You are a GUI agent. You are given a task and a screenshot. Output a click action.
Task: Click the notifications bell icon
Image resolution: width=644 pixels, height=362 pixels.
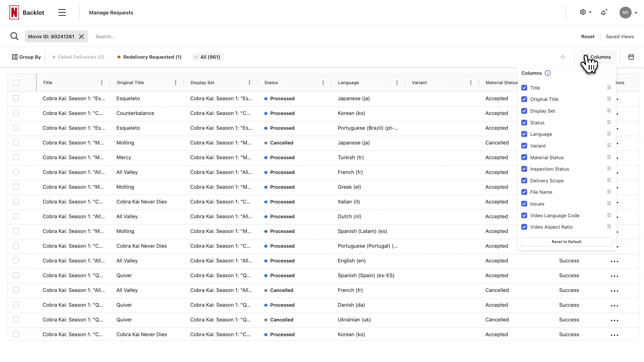pos(603,12)
